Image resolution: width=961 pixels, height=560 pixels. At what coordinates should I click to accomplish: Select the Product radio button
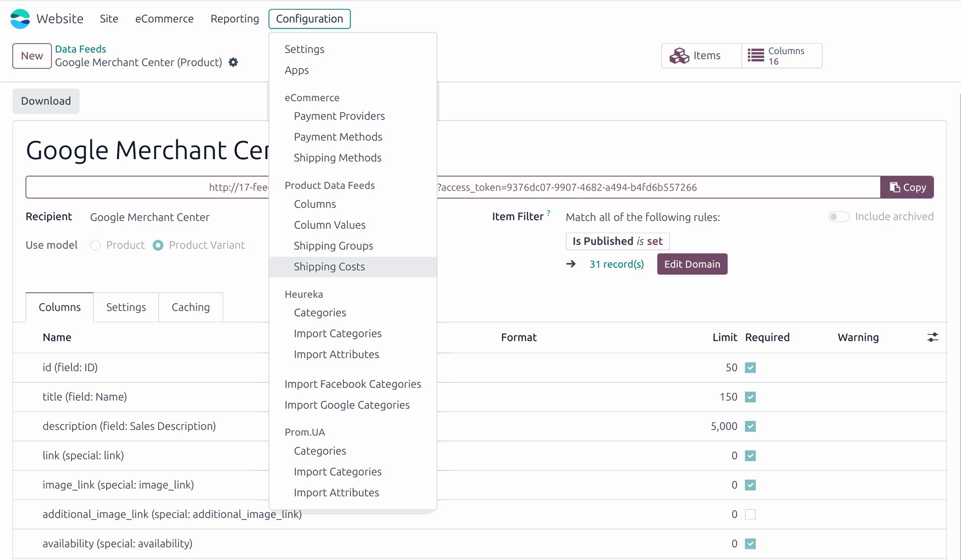pos(96,245)
